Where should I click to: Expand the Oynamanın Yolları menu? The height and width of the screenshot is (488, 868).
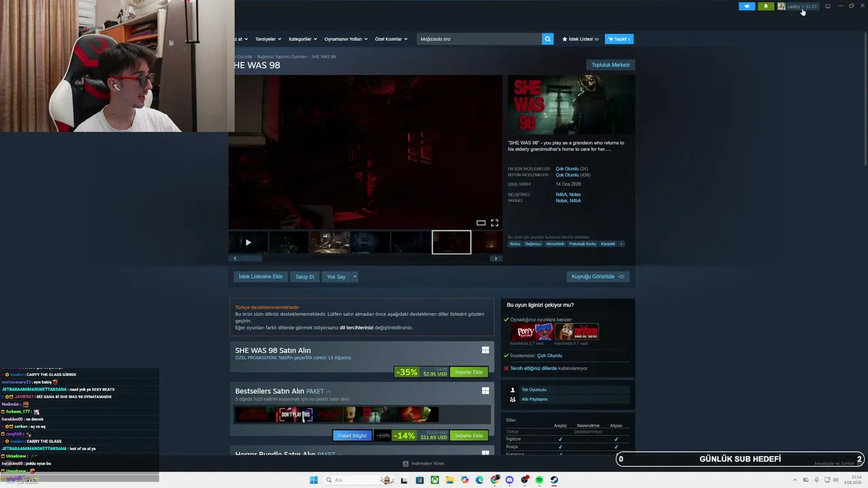point(346,39)
